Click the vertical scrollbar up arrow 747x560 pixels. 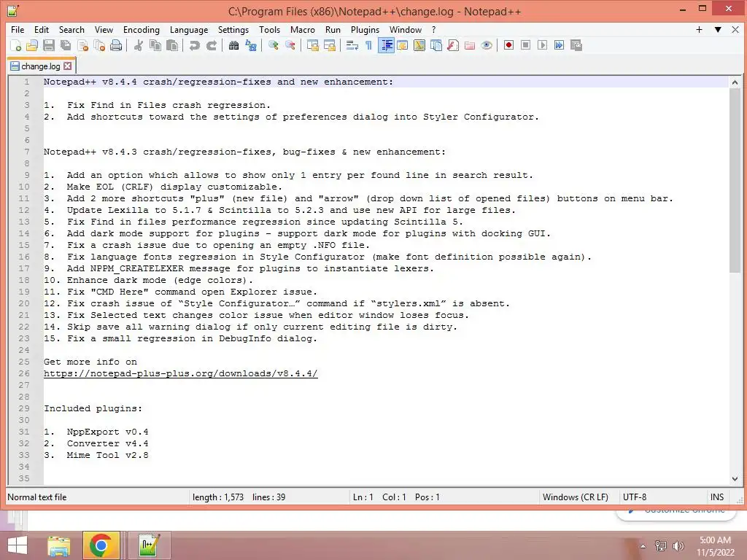[x=735, y=82]
